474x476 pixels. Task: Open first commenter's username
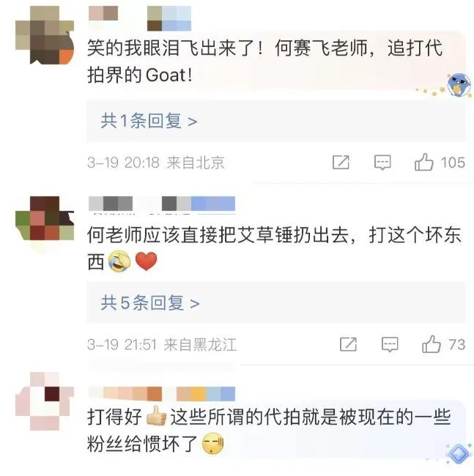(140, 18)
